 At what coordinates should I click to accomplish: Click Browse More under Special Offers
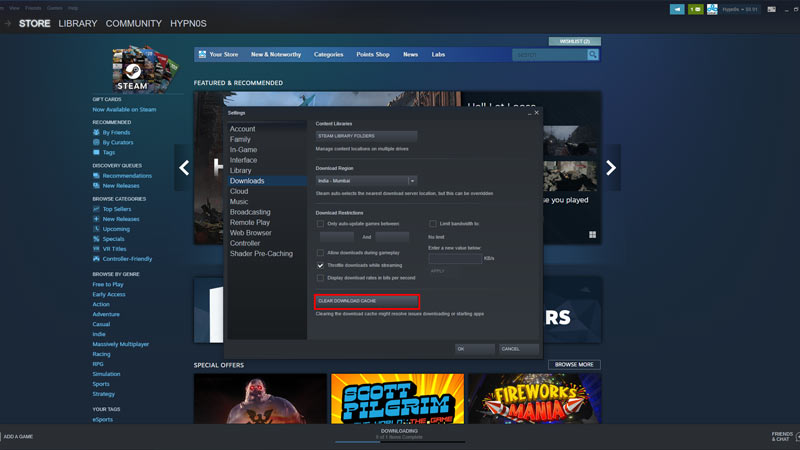pyautogui.click(x=574, y=364)
